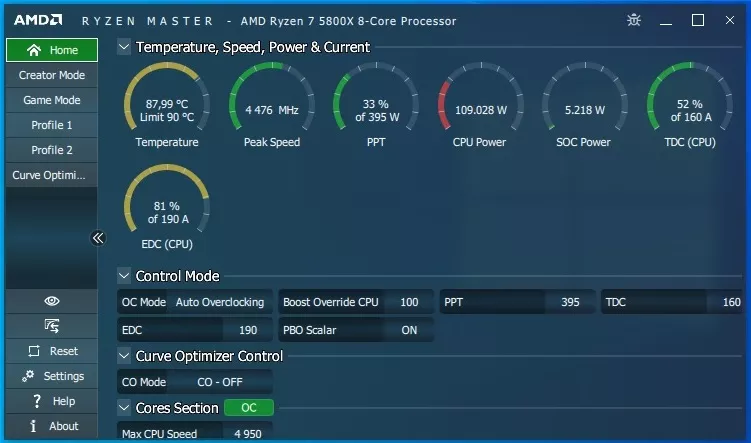
Task: Open the About page
Action: coord(52,426)
